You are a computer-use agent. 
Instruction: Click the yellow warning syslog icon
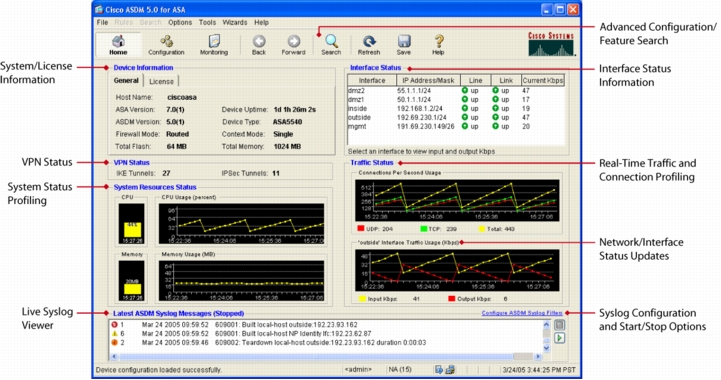114,334
